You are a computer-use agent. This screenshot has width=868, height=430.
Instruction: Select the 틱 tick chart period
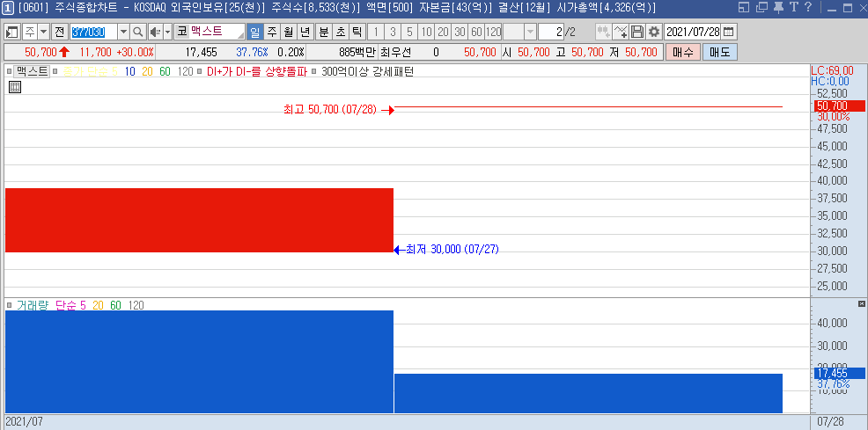point(357,32)
